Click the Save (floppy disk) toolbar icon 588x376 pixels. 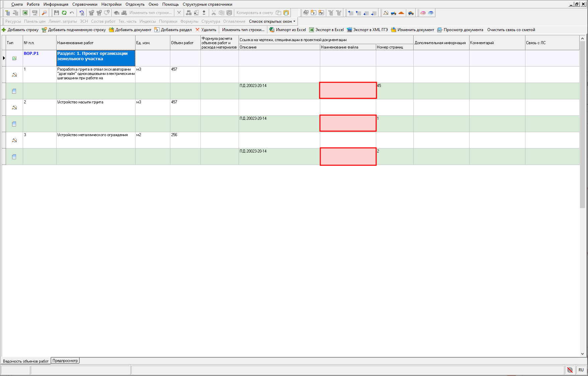(57, 13)
